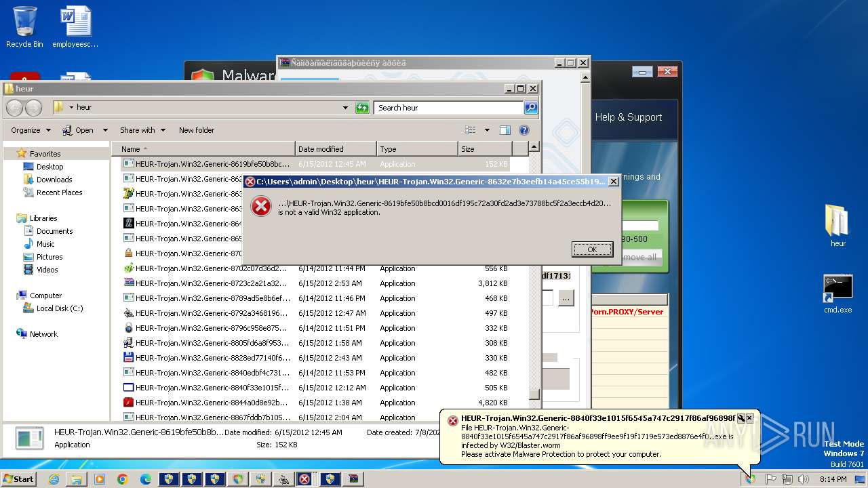Close the invalid Win32 application error dialog
This screenshot has height=488, width=868.
click(613, 182)
